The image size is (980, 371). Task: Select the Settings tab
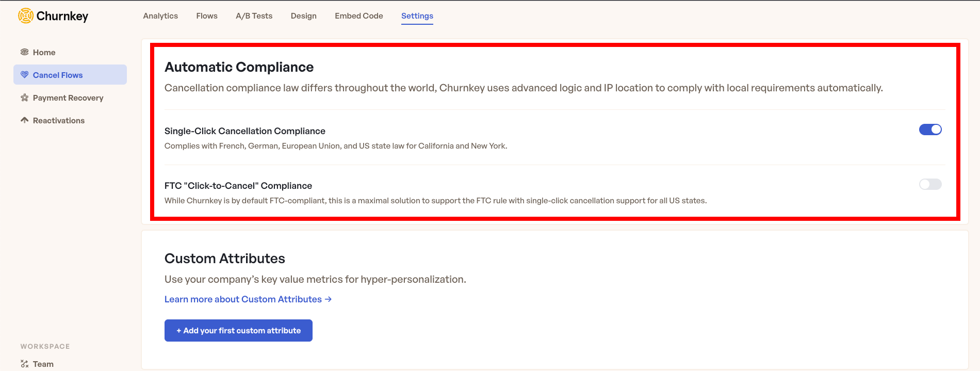417,16
